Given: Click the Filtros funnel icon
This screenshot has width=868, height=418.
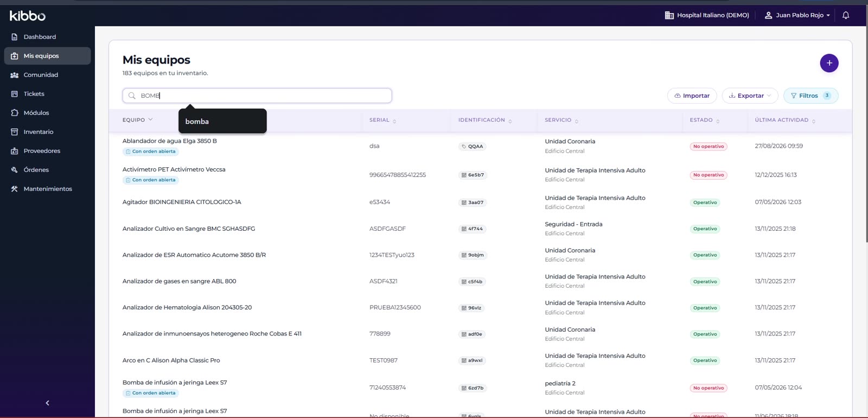Looking at the screenshot, I should pos(794,96).
